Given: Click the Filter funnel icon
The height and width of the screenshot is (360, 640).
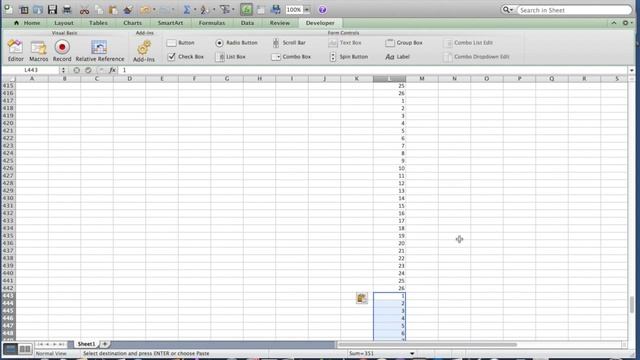Looking at the screenshot, I should click(224, 9).
